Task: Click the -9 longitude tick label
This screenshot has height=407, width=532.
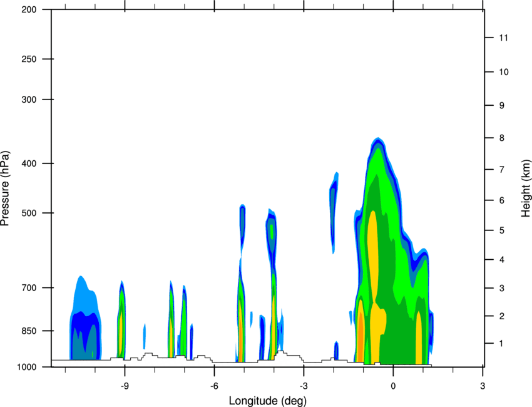Action: click(x=125, y=386)
